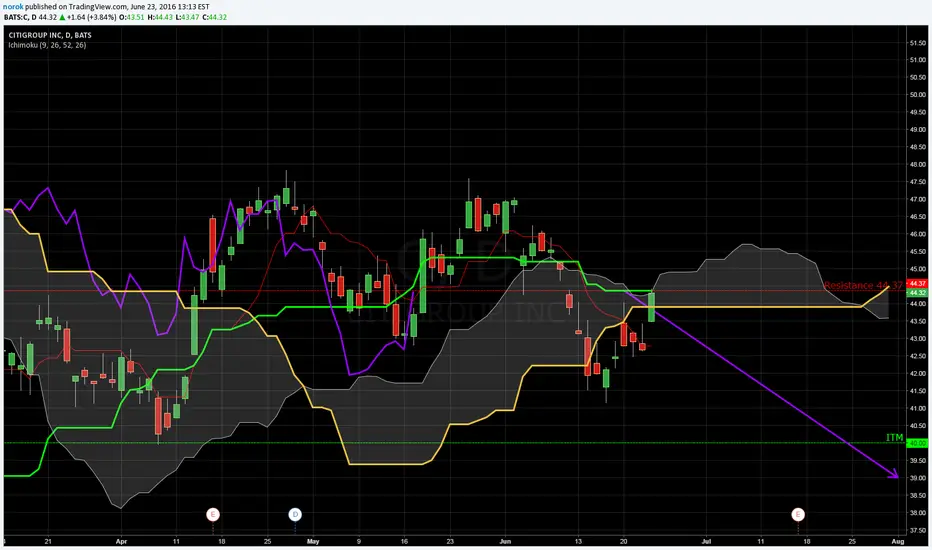Click the 'Apr' label on the time axis
This screenshot has height=550, width=932.
pos(121,542)
